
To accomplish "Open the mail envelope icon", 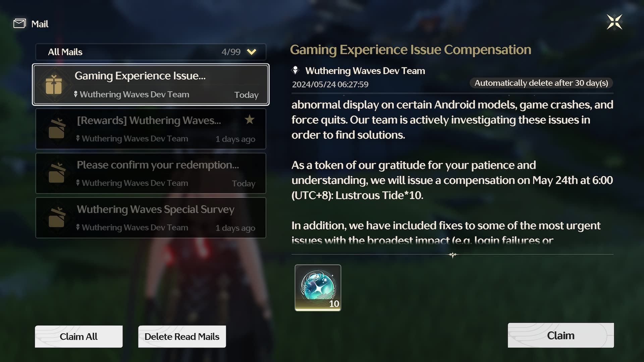I will coord(19,22).
